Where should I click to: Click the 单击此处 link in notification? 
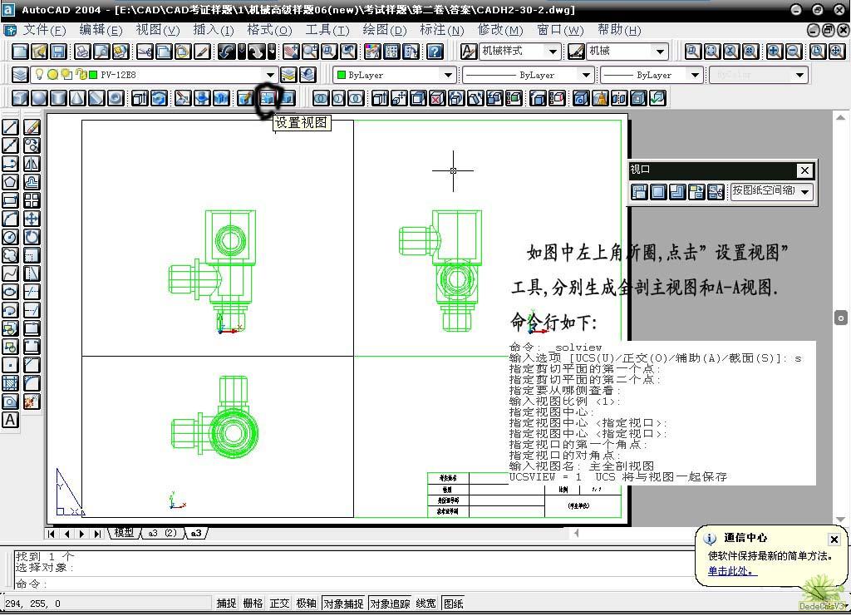pyautogui.click(x=732, y=571)
